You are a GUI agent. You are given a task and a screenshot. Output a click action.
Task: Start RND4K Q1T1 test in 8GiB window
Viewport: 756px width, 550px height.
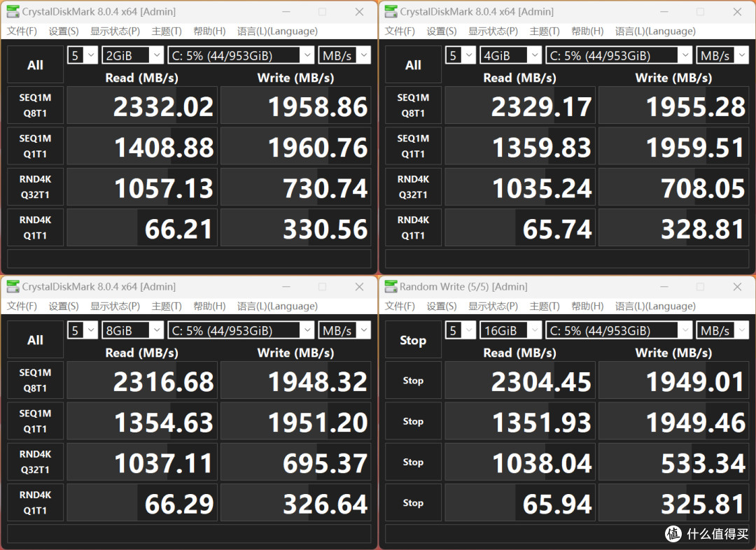pyautogui.click(x=35, y=502)
